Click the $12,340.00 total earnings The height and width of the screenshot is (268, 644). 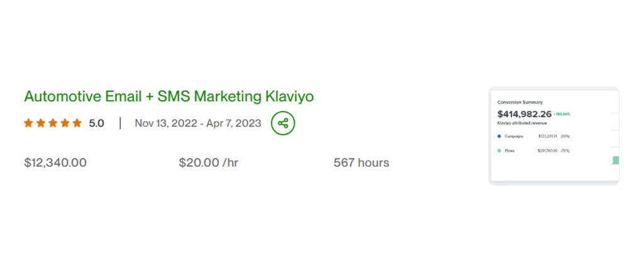[55, 163]
